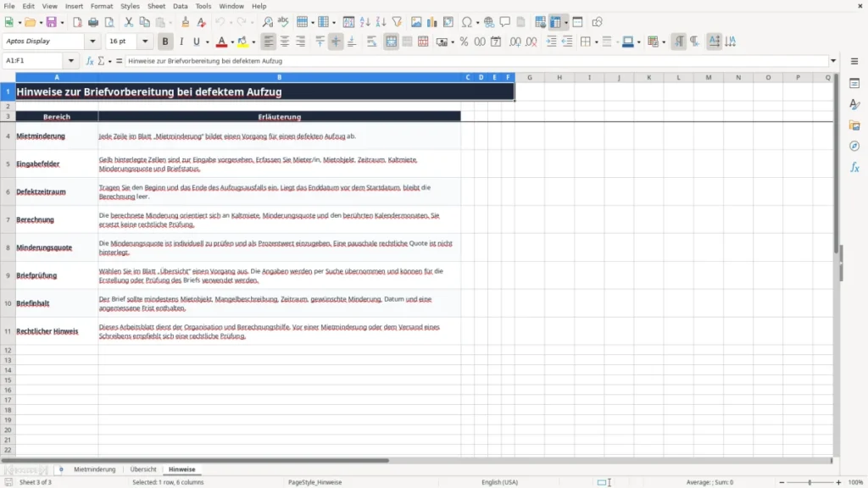Toggle bold formatting
This screenshot has width=868, height=488.
point(165,42)
